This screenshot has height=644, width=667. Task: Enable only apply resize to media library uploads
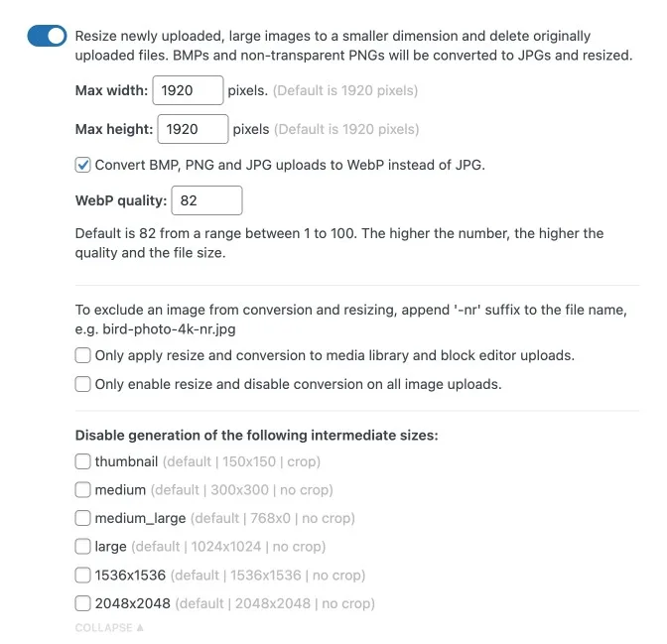pos(83,355)
